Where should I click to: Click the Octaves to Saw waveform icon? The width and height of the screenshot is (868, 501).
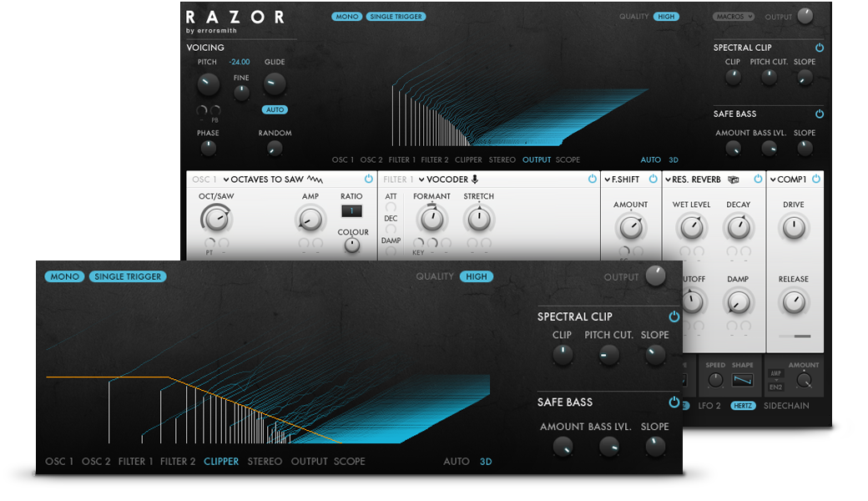315,180
